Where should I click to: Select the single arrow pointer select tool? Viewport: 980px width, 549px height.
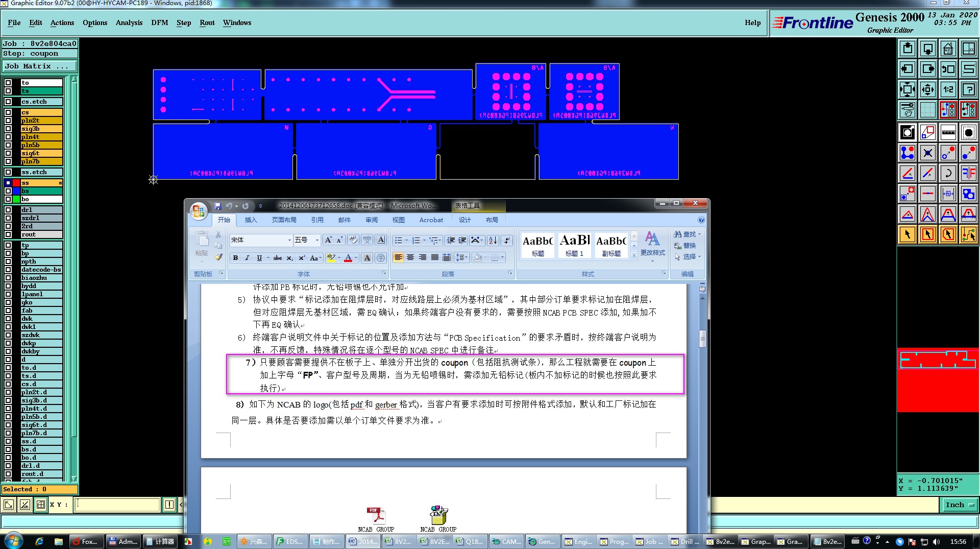coord(907,234)
